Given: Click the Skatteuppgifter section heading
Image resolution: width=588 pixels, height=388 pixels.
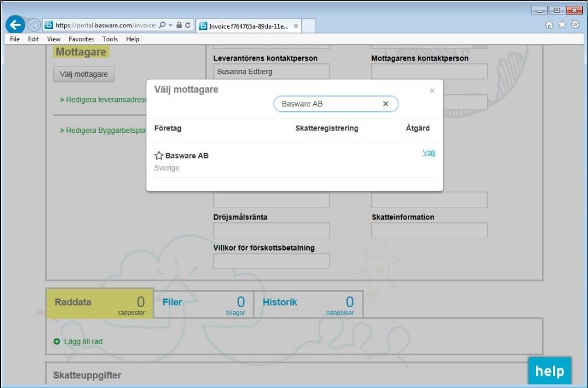Looking at the screenshot, I should (87, 375).
